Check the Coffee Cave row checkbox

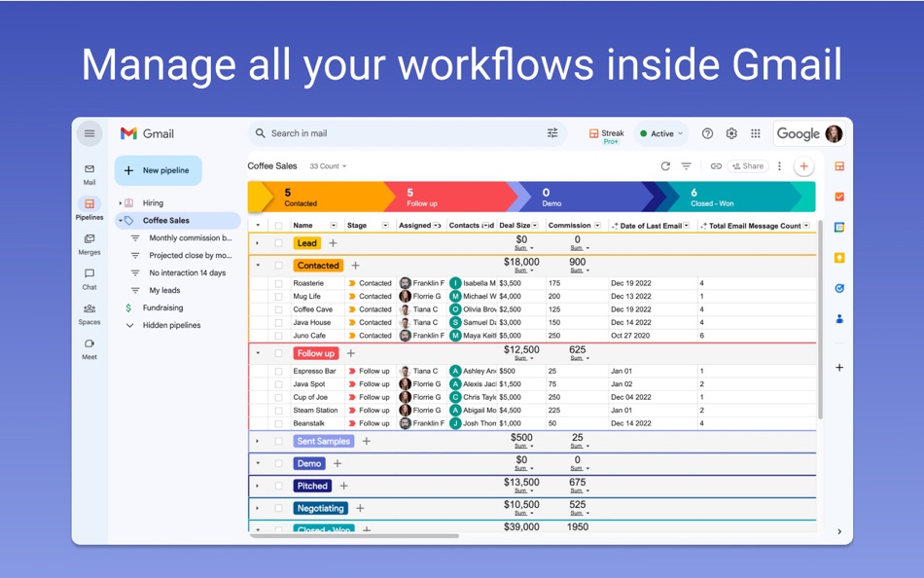coord(279,309)
